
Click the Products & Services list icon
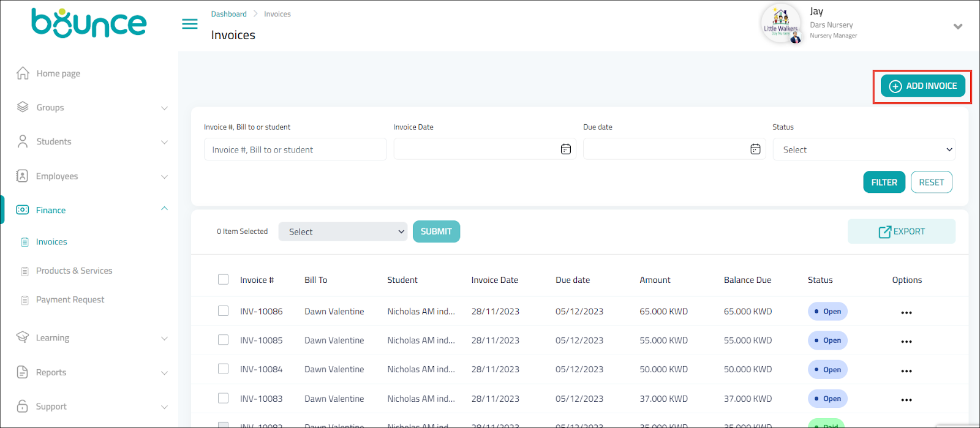(24, 271)
